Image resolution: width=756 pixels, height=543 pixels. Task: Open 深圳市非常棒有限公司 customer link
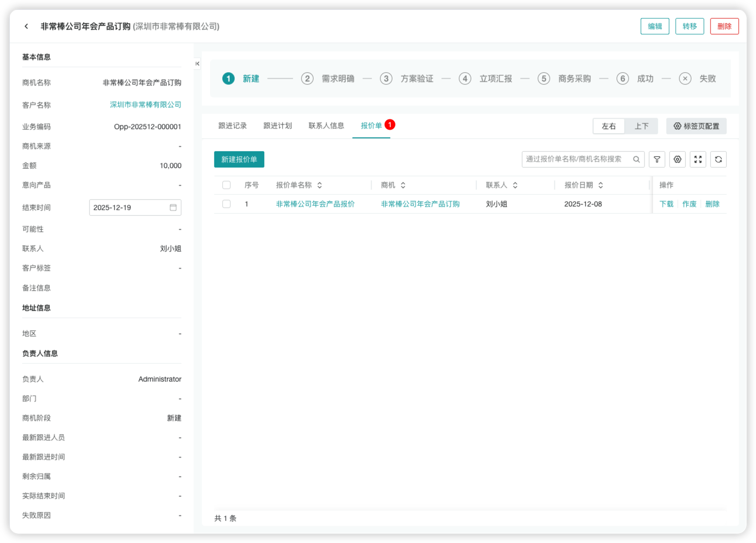[x=145, y=105]
